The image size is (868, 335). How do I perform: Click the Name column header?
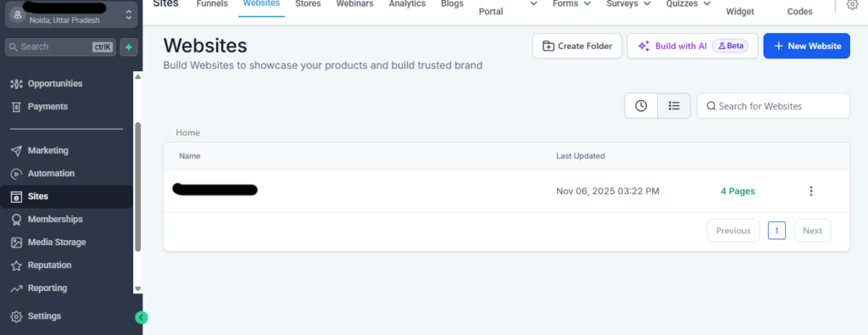click(x=189, y=156)
